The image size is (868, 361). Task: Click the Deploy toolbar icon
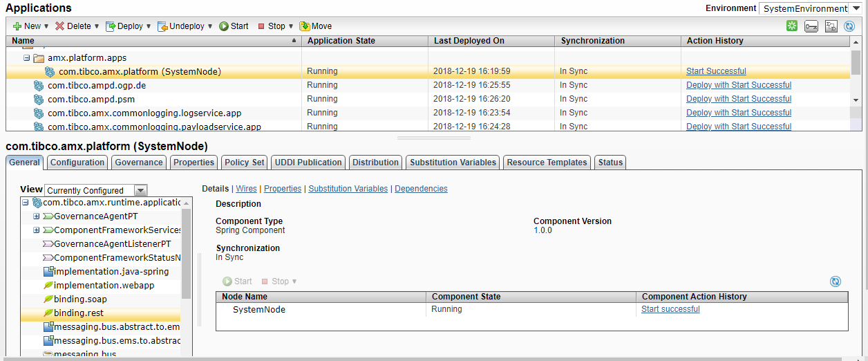[111, 26]
